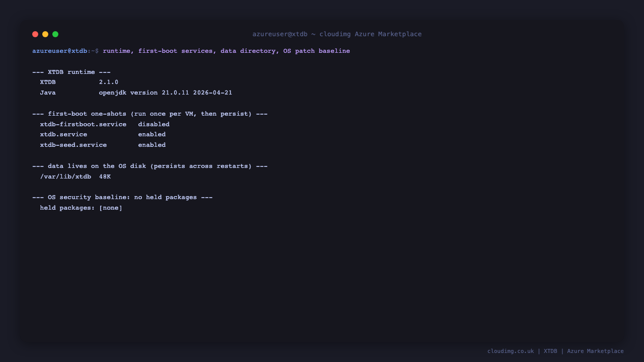
Task: Click the 'disabled' status of xtdb-firstboot.service
Action: pyautogui.click(x=154, y=124)
